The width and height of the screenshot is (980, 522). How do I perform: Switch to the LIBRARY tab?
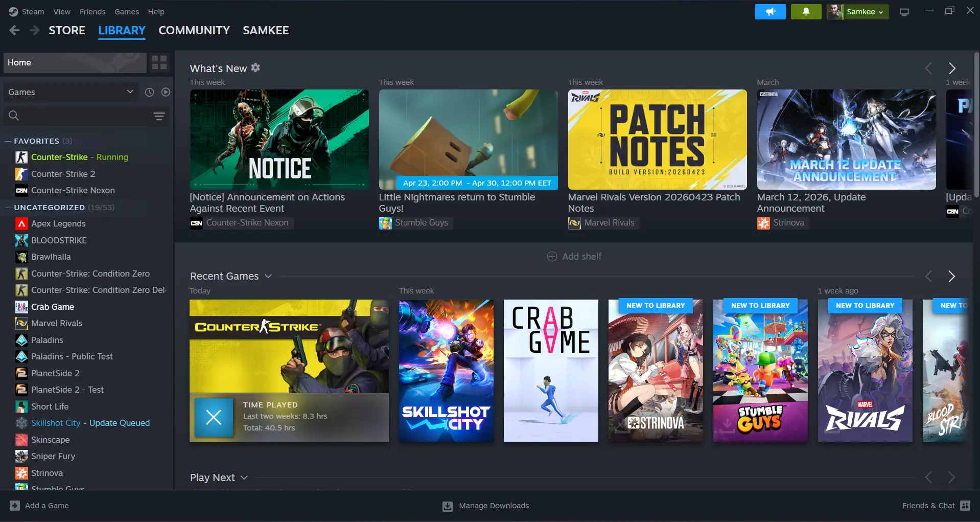point(122,31)
